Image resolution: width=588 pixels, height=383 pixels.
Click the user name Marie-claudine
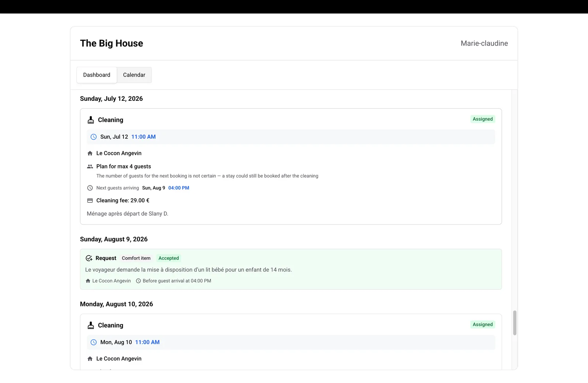tap(484, 43)
